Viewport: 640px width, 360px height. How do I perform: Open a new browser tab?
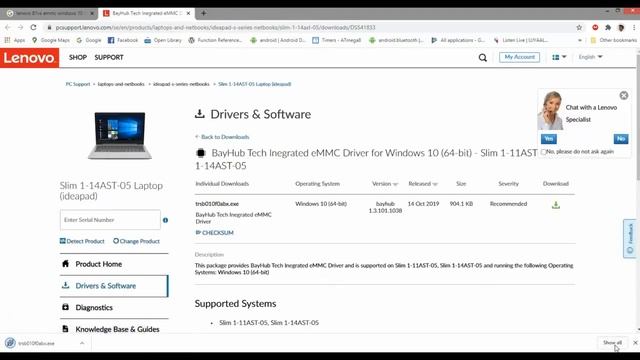(203, 13)
